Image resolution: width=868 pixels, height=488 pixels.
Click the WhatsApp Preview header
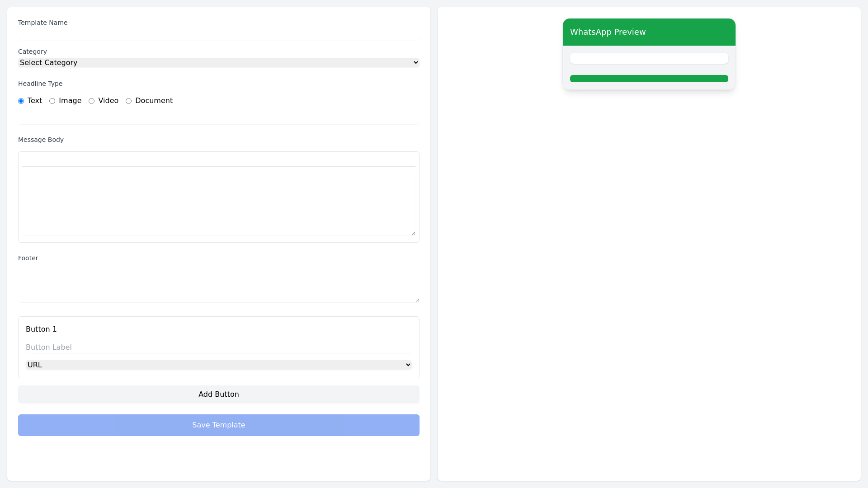(x=608, y=32)
